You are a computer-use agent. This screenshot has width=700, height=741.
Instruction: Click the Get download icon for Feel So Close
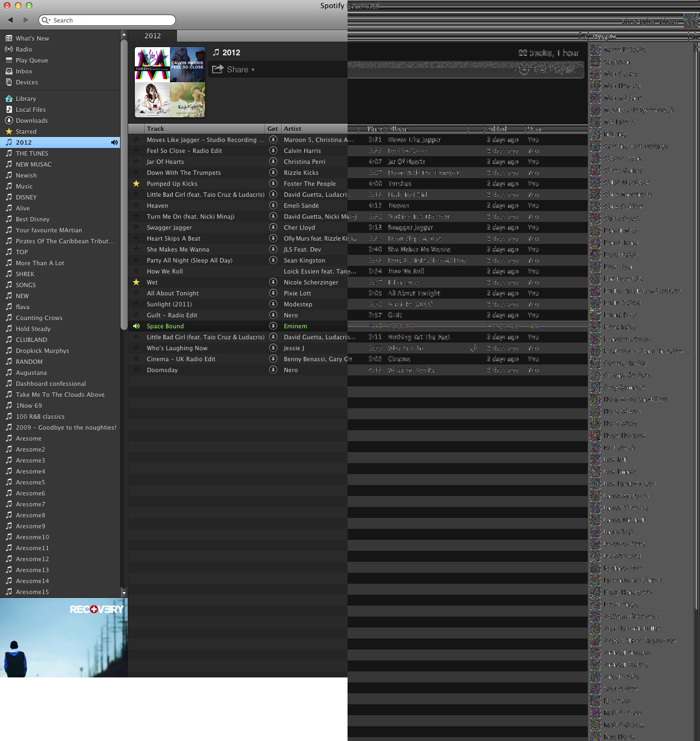[x=273, y=151]
